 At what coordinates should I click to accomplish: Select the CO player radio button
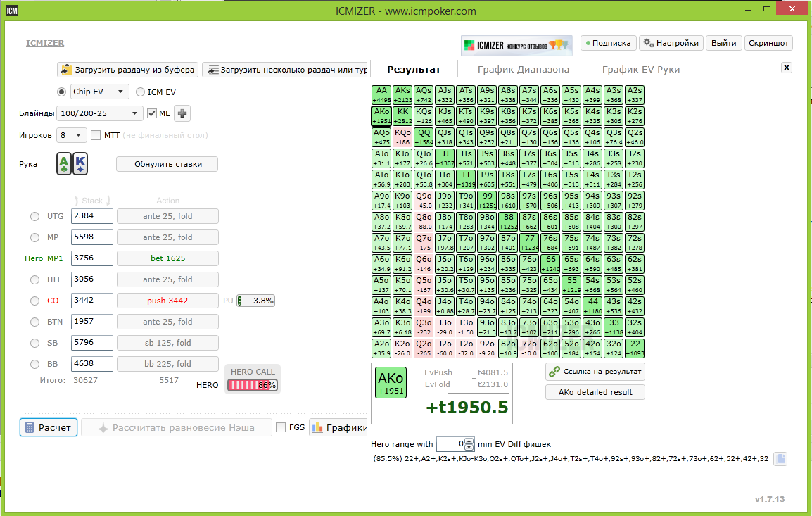point(34,301)
